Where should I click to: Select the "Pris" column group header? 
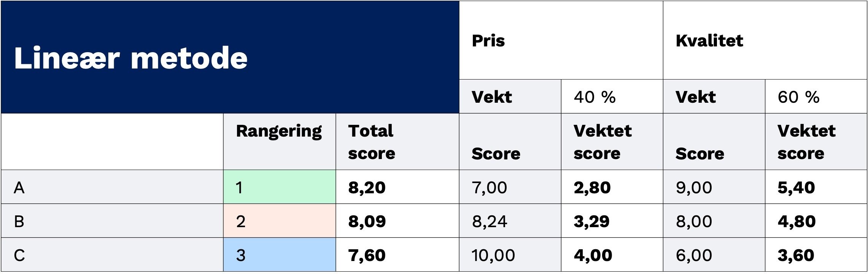[488, 41]
